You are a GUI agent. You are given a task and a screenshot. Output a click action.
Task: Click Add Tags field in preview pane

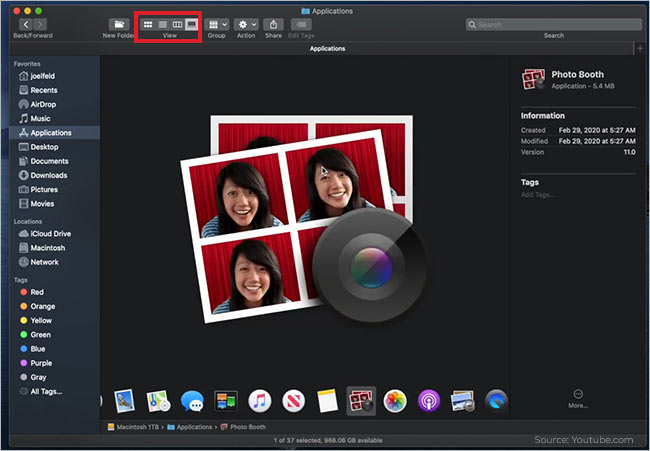(x=538, y=194)
